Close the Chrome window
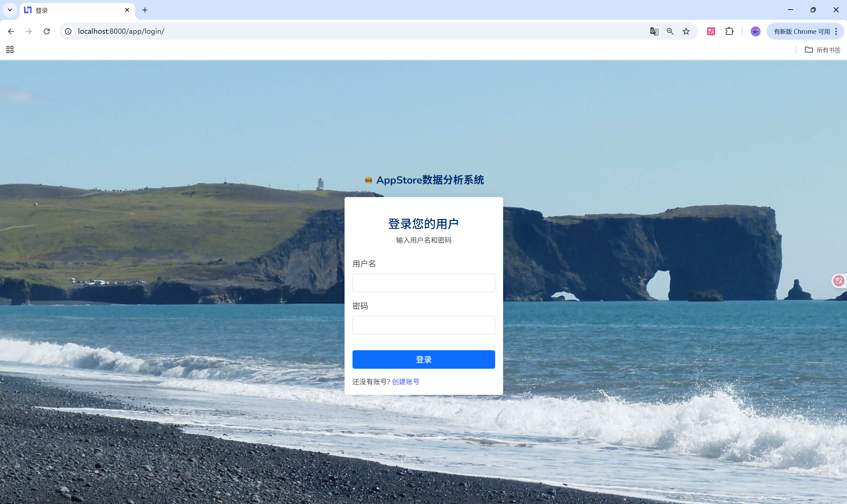 [836, 10]
